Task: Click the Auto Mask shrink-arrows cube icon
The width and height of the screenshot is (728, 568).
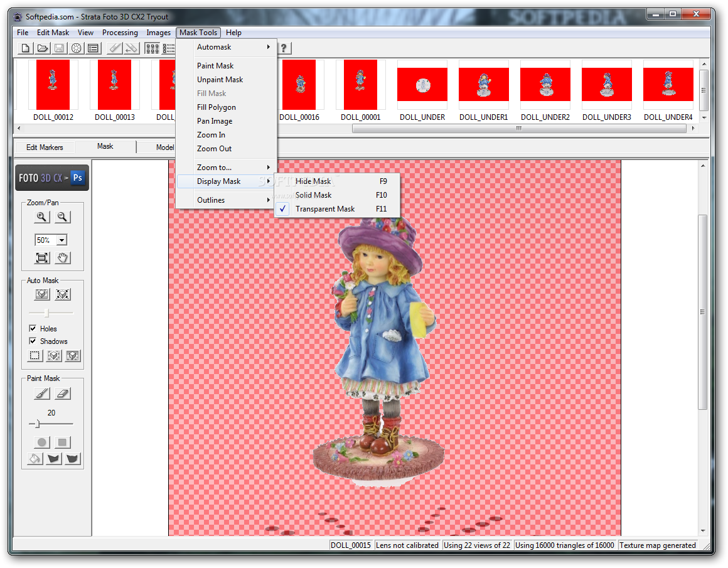Action: [62, 294]
